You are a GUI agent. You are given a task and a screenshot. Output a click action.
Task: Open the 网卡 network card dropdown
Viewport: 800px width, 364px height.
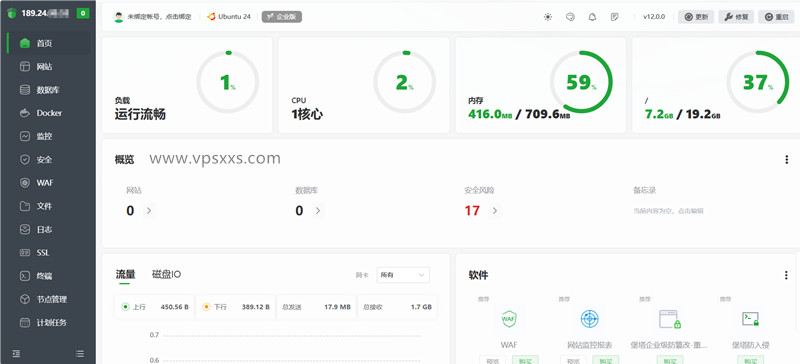403,275
